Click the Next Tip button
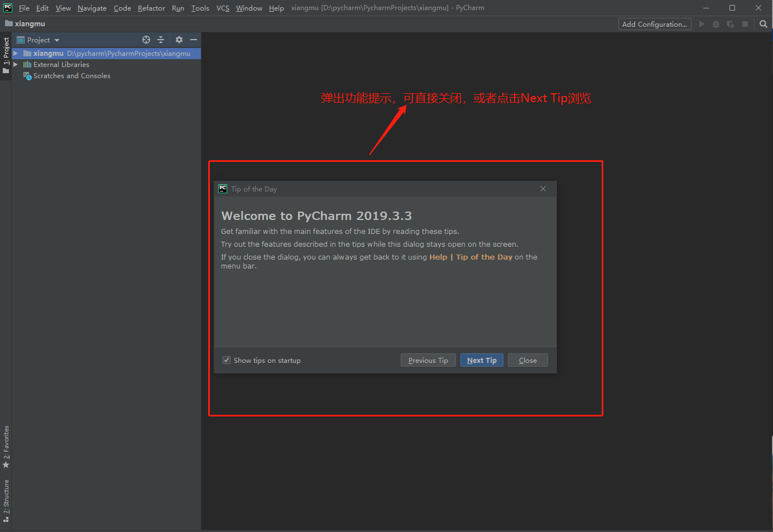Screen dimensions: 773x532 point(482,360)
